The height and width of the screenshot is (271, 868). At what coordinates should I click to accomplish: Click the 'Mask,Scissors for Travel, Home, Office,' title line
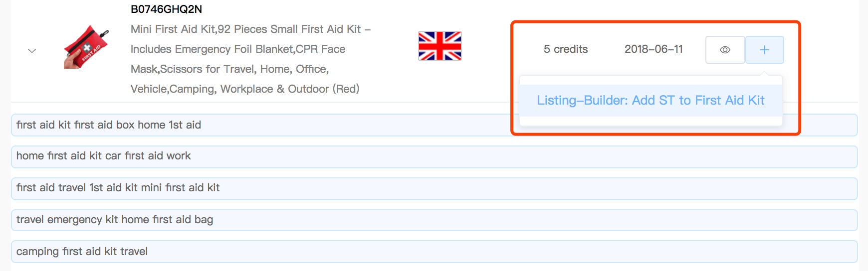[229, 69]
